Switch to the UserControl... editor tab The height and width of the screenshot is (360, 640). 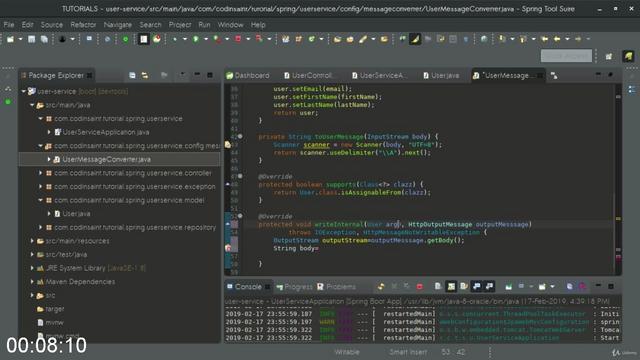(309, 76)
